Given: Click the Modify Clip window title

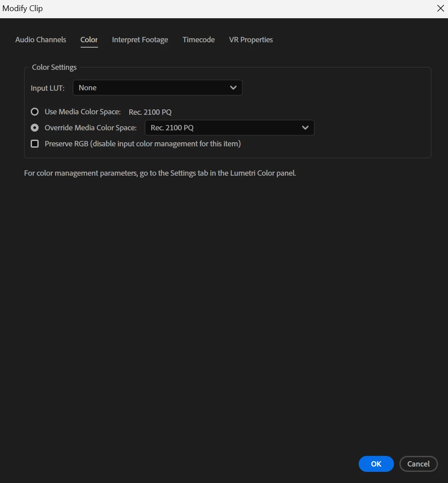Looking at the screenshot, I should point(23,8).
